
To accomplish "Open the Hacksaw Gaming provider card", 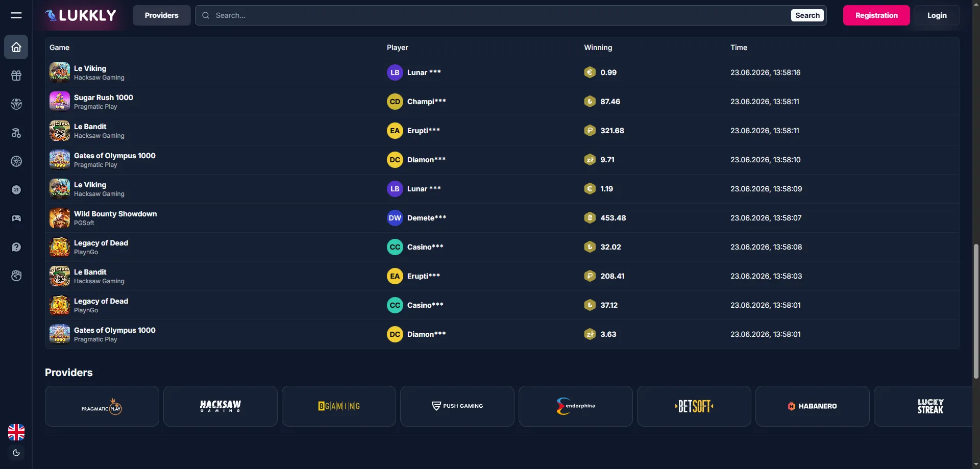I will tap(220, 406).
